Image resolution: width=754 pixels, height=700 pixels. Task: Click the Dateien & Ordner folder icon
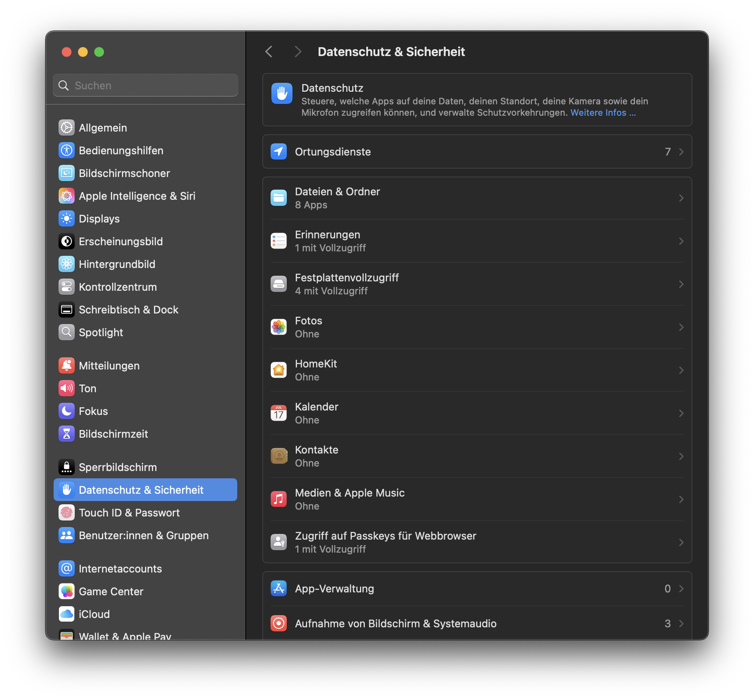click(x=279, y=197)
